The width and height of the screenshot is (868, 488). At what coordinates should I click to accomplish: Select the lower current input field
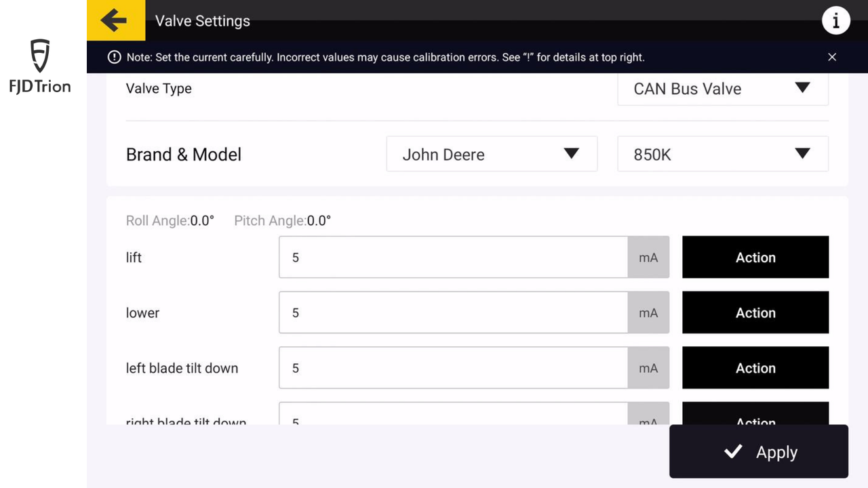tap(453, 312)
